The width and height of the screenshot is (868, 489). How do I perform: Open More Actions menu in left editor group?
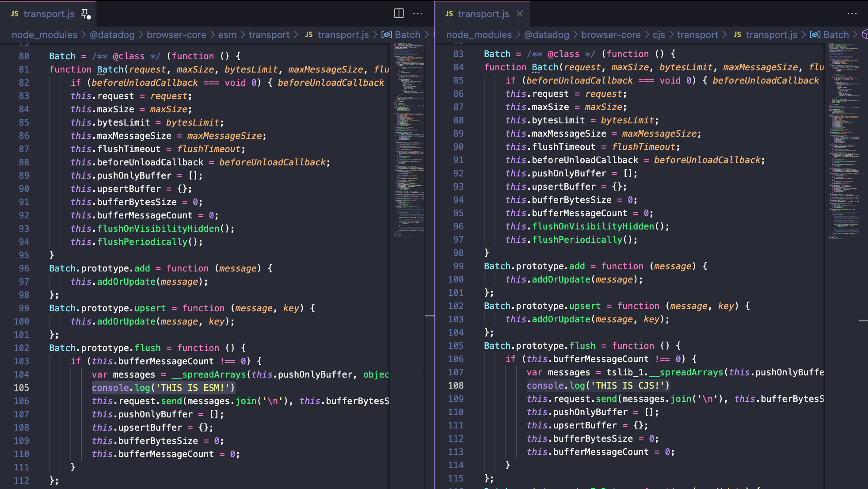[x=418, y=13]
